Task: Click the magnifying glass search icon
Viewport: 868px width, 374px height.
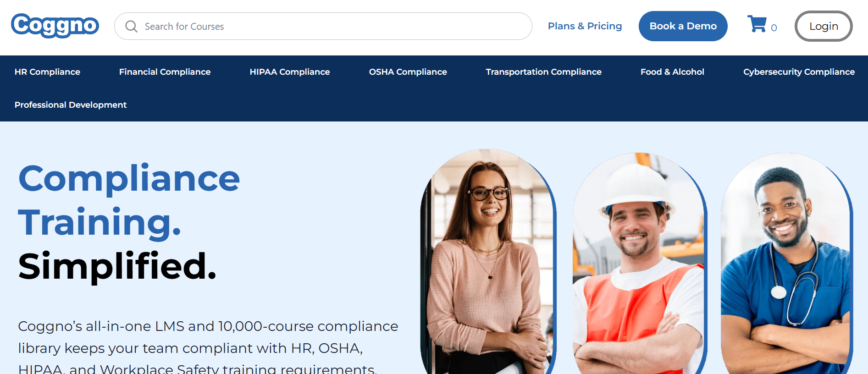Action: click(132, 27)
